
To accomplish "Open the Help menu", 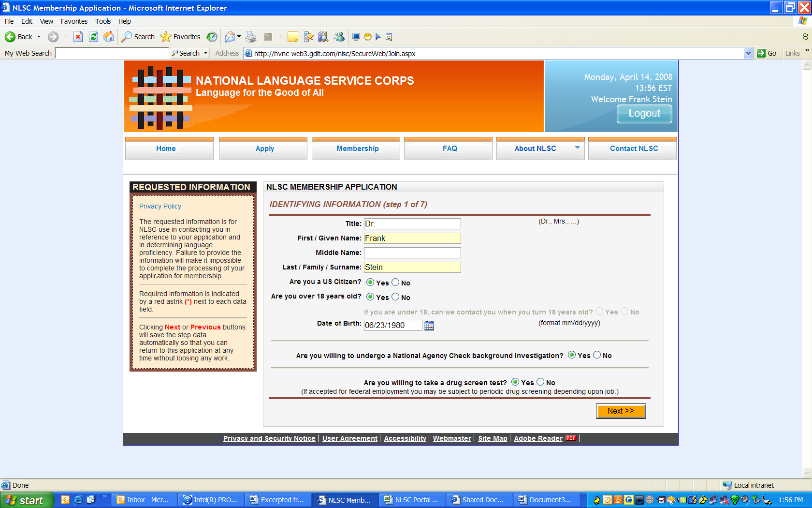I will [125, 21].
